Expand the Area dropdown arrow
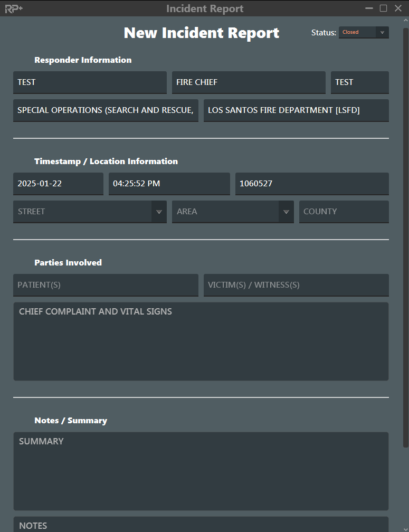The height and width of the screenshot is (532, 409). point(286,212)
